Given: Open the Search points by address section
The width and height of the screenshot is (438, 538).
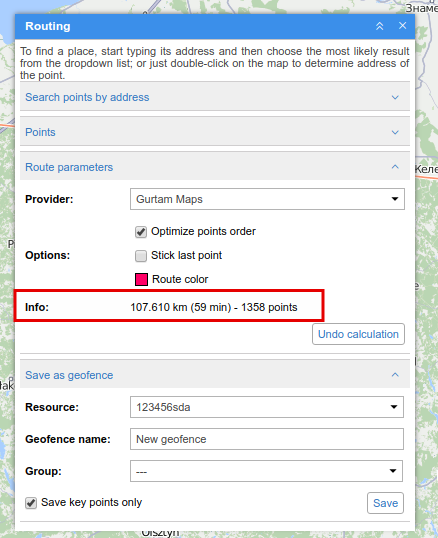Looking at the screenshot, I should pos(215,97).
